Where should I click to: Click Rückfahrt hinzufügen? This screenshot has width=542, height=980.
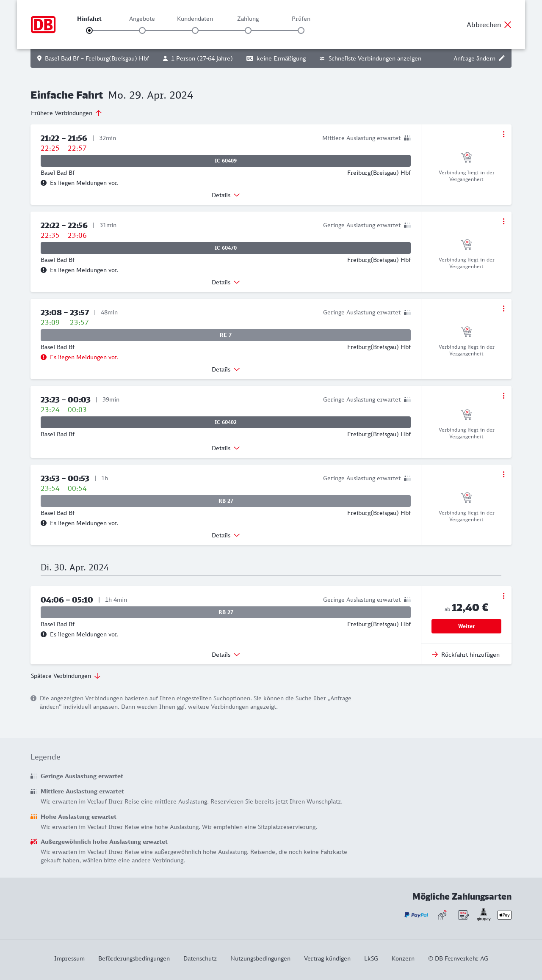coord(466,655)
